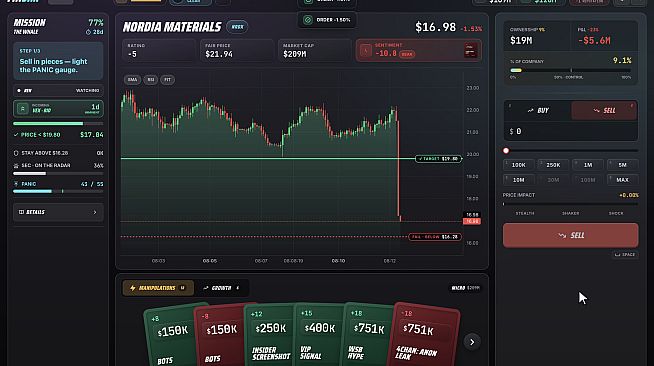Screen dimensions: 654x366
Task: Toggle the SMA chart indicator
Action: pyautogui.click(x=132, y=80)
